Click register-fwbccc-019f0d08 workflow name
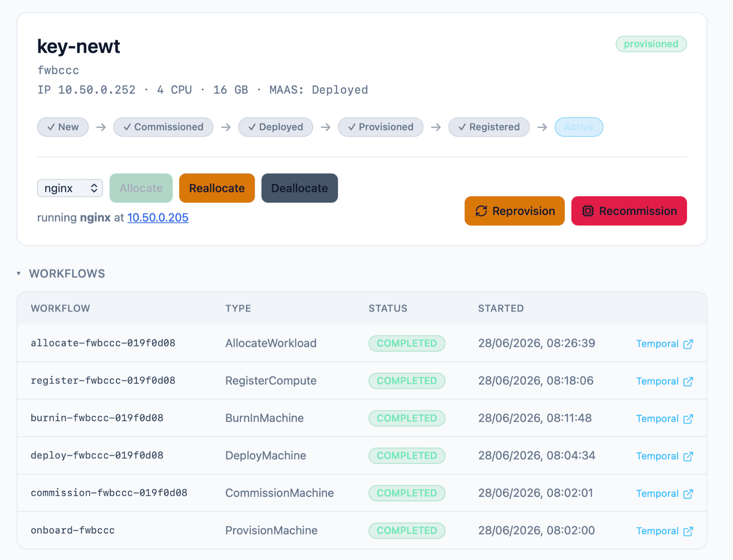The image size is (733, 560). pos(103,381)
